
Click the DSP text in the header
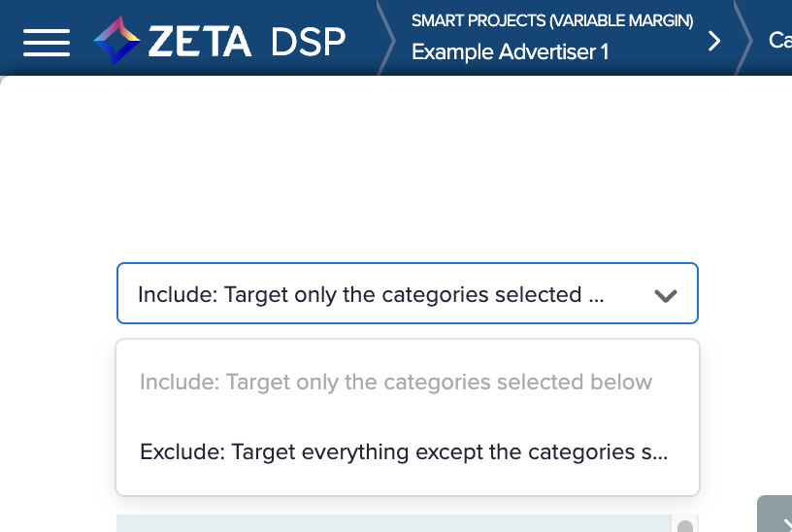[x=308, y=41]
